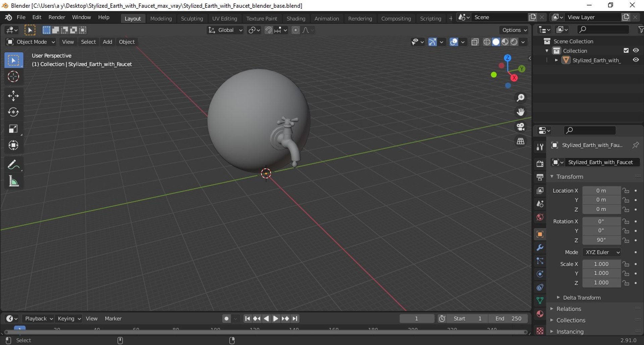Open the Modifier wrench properties tab

(540, 248)
